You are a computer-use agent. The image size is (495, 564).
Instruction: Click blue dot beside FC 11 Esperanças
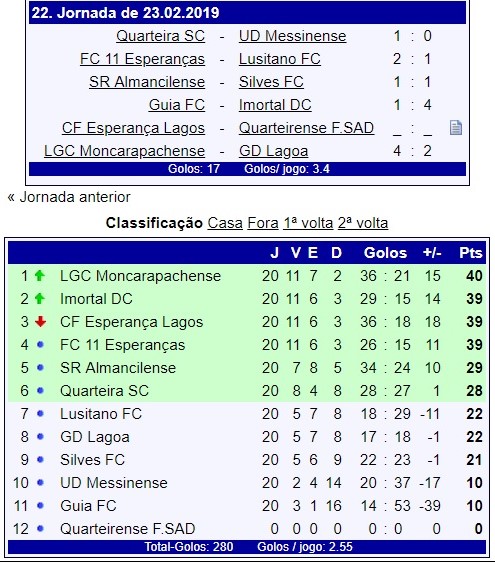pos(40,345)
